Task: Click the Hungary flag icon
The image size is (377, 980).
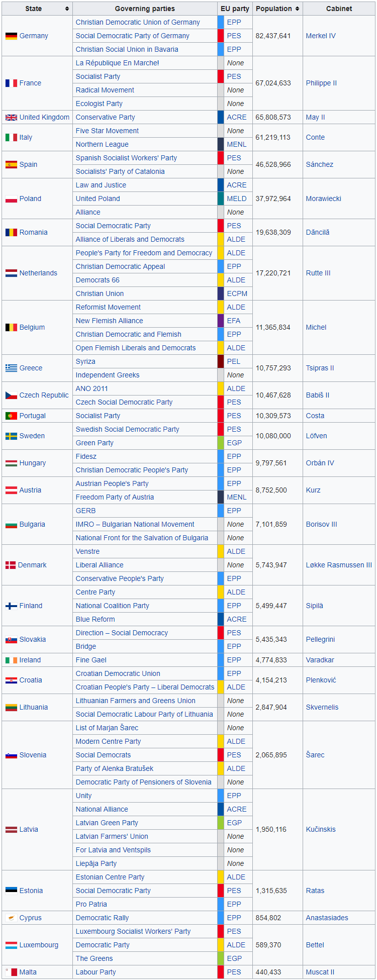Action: pos(11,463)
